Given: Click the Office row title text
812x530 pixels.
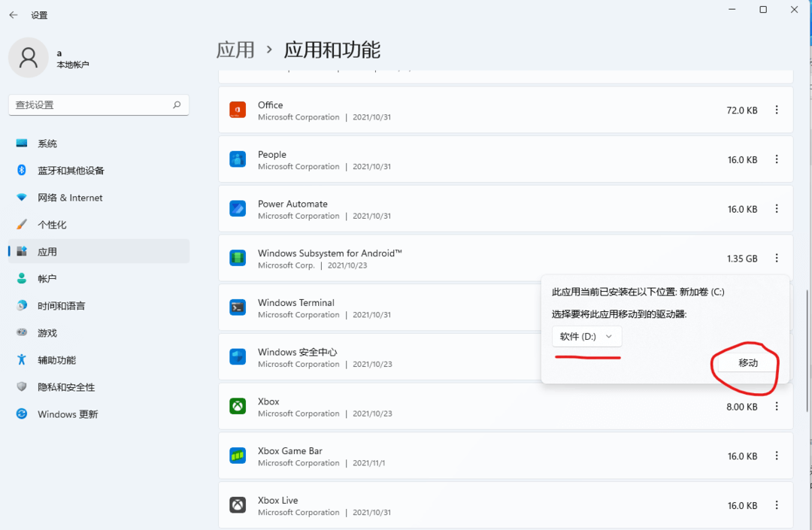Looking at the screenshot, I should point(271,104).
